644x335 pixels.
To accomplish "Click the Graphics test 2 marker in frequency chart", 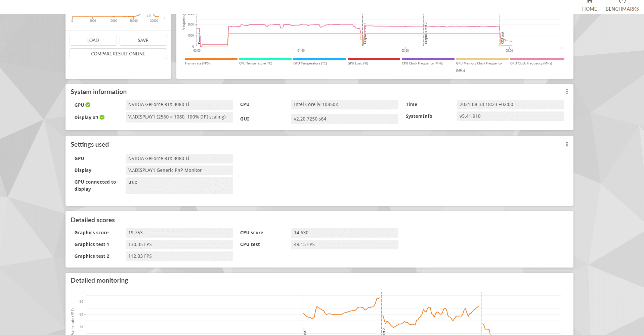I will point(426,33).
